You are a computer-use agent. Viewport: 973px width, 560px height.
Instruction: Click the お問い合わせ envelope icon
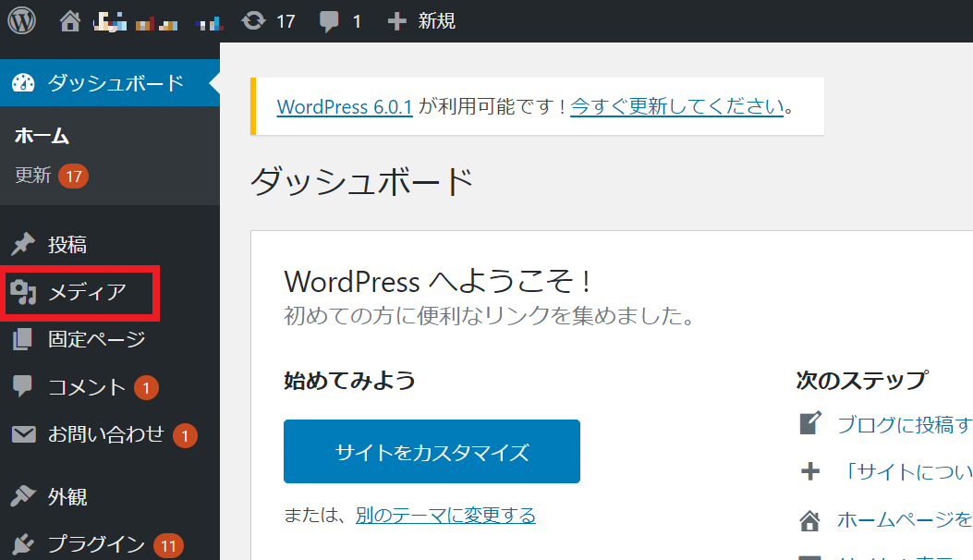click(24, 434)
